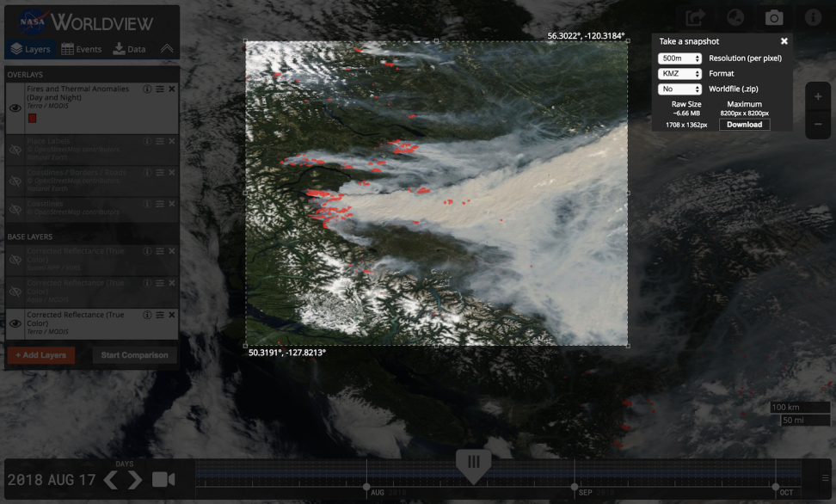This screenshot has width=836, height=504.
Task: Click DAYS interval label above timeline arrows
Action: click(x=124, y=464)
